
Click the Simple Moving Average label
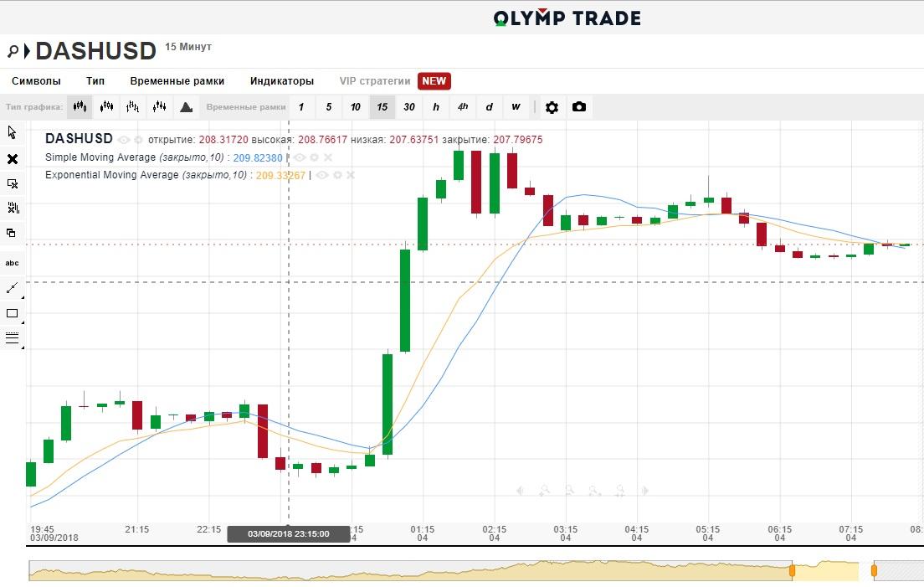tap(100, 157)
